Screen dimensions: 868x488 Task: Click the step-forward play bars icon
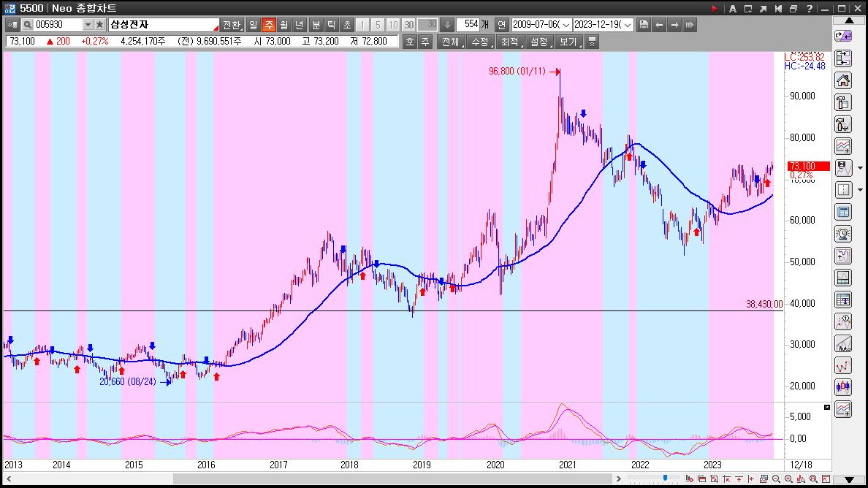[x=690, y=25]
